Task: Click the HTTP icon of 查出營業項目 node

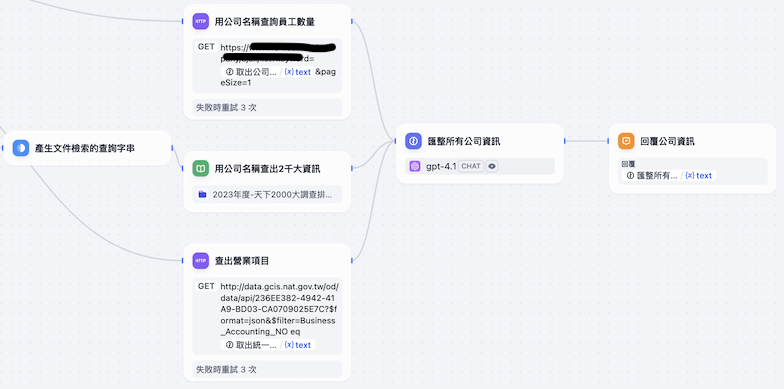Action: pos(200,260)
